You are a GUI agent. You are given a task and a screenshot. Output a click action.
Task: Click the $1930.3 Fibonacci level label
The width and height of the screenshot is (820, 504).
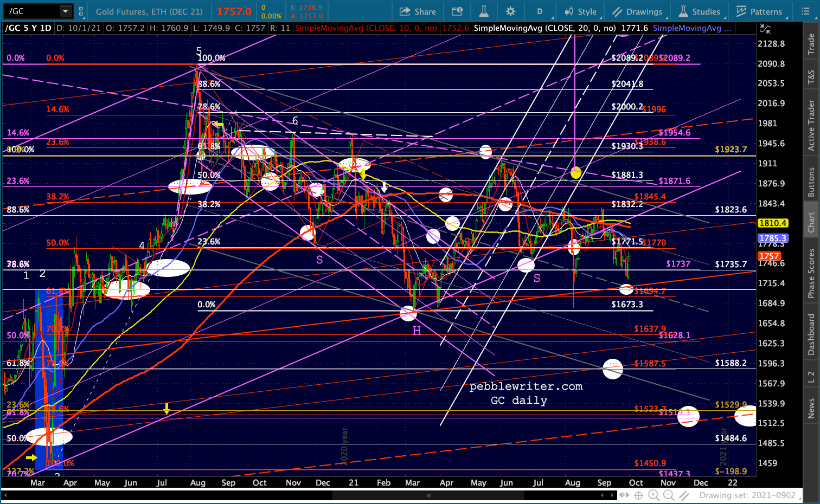[x=627, y=146]
